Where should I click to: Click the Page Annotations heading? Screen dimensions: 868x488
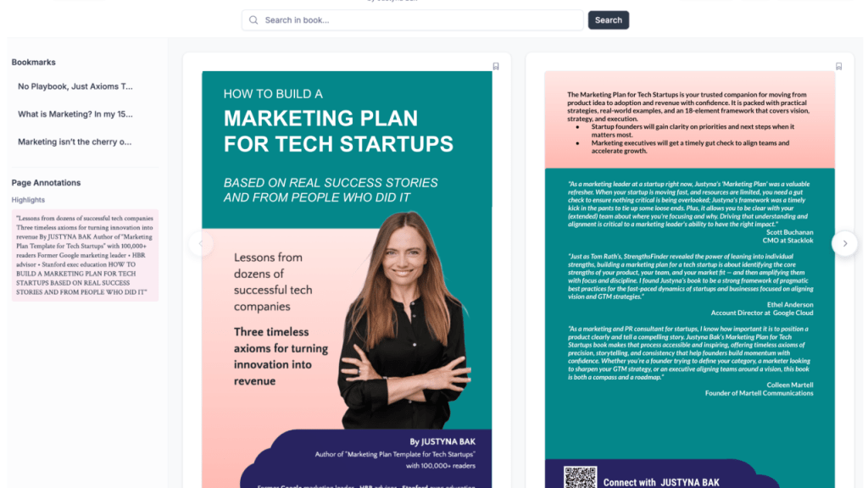click(x=46, y=183)
